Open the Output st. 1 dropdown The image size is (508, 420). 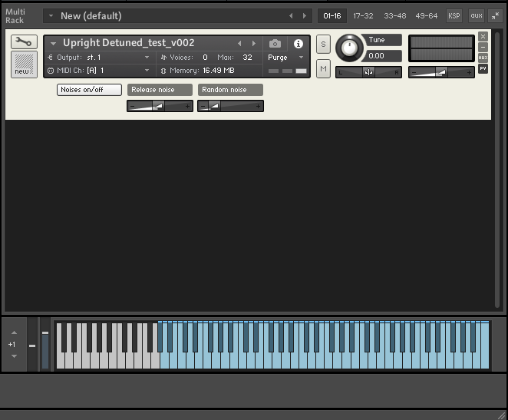click(99, 58)
